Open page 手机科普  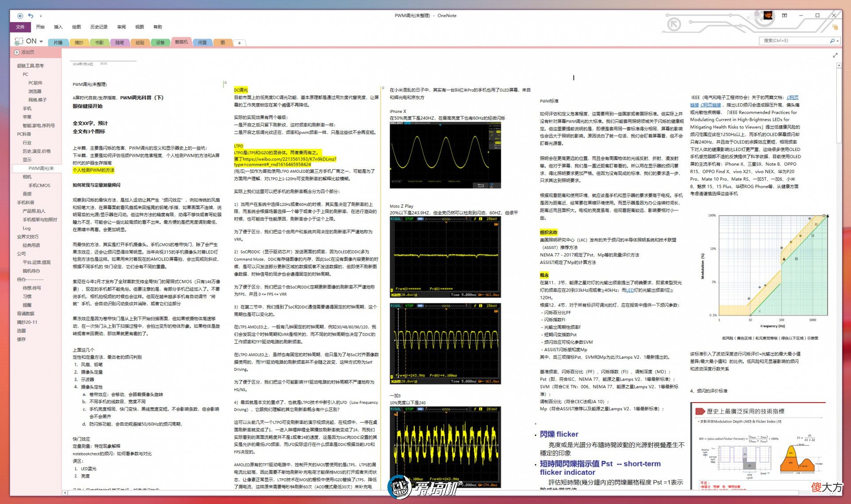tap(26, 203)
